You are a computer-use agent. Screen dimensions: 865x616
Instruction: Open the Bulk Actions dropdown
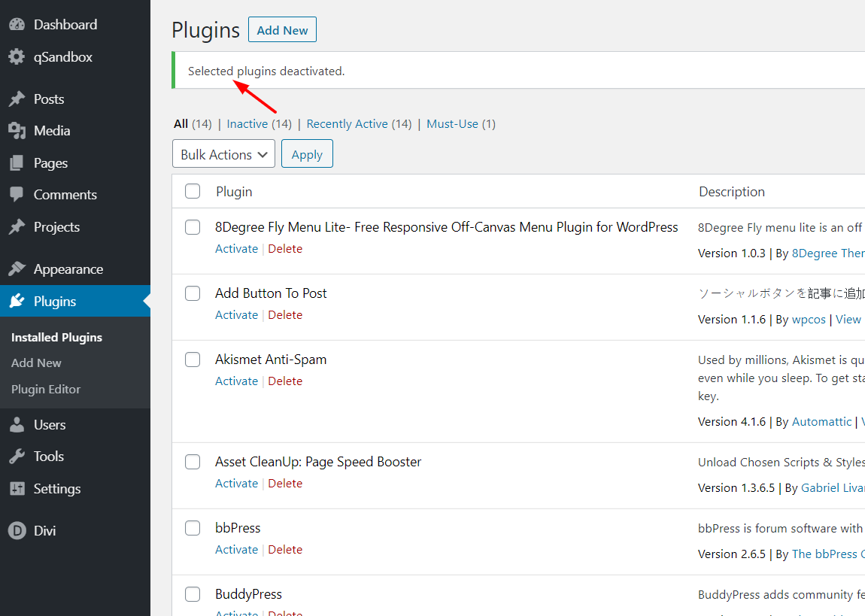[223, 154]
